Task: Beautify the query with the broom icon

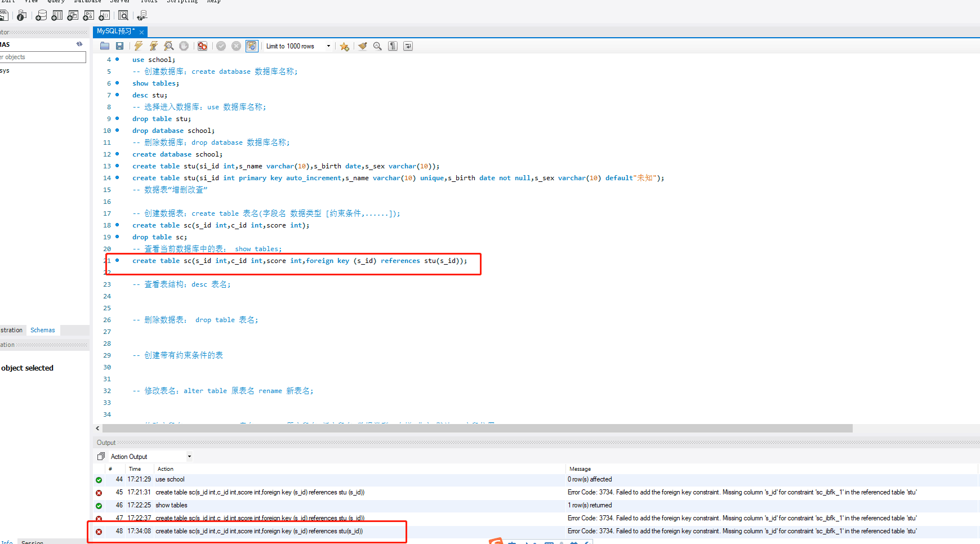Action: [362, 46]
